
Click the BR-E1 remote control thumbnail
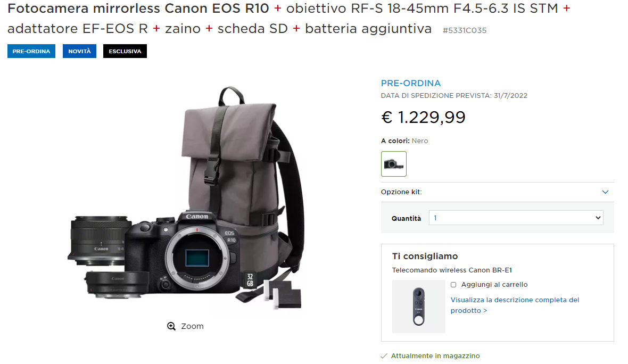click(x=418, y=307)
